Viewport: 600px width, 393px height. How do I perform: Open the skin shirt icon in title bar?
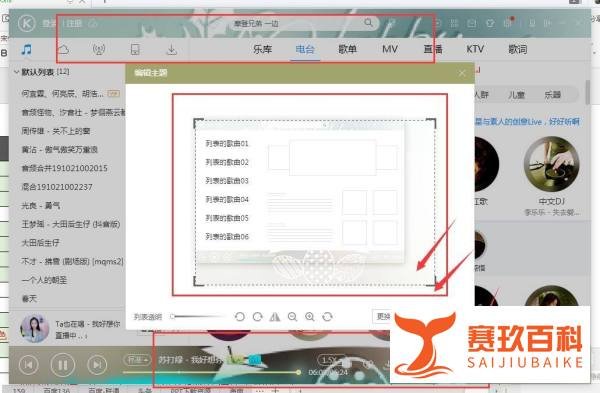(490, 23)
